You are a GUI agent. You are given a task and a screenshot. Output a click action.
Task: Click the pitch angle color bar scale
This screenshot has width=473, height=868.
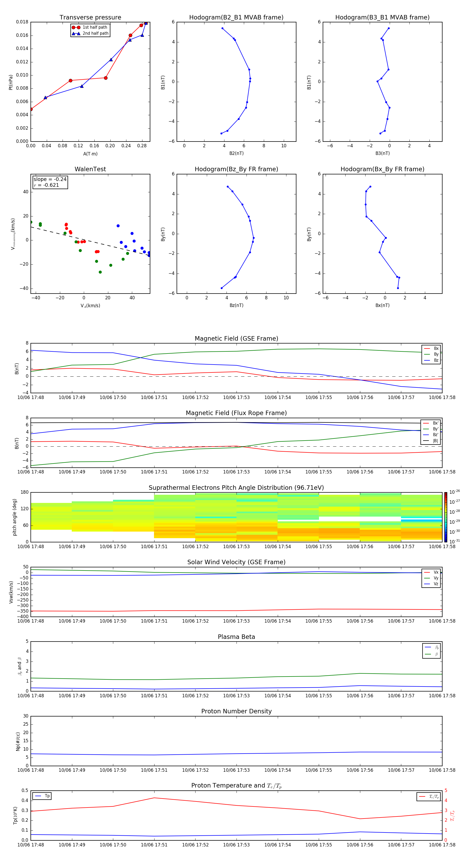click(x=446, y=517)
